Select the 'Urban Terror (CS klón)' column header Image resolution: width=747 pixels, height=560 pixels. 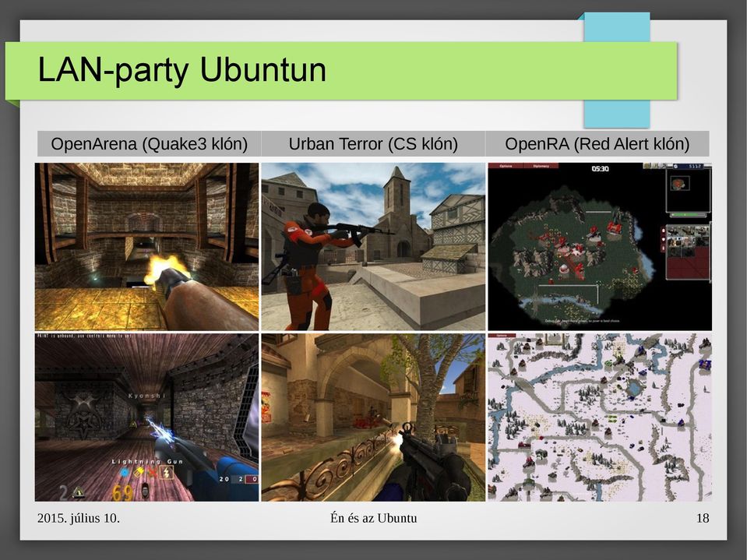click(373, 144)
